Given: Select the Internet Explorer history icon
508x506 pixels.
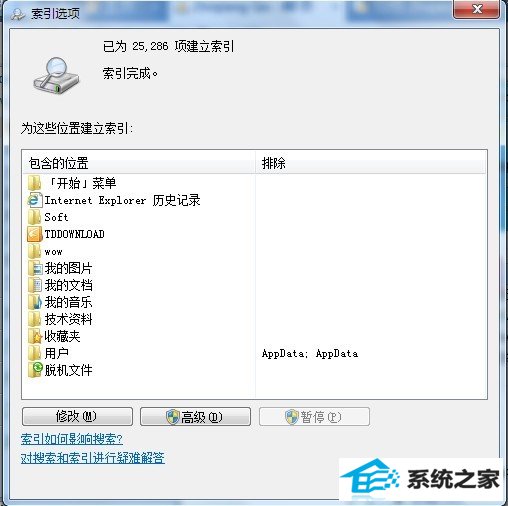Looking at the screenshot, I should pyautogui.click(x=35, y=200).
